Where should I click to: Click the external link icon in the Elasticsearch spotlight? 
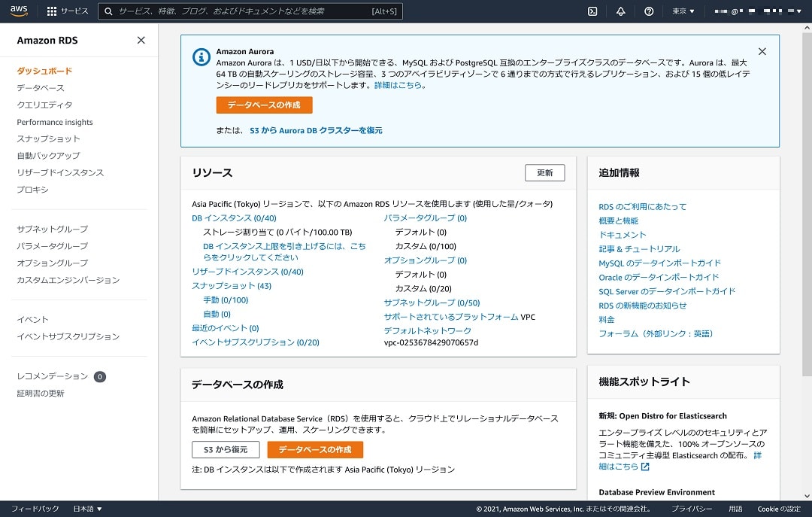[645, 467]
